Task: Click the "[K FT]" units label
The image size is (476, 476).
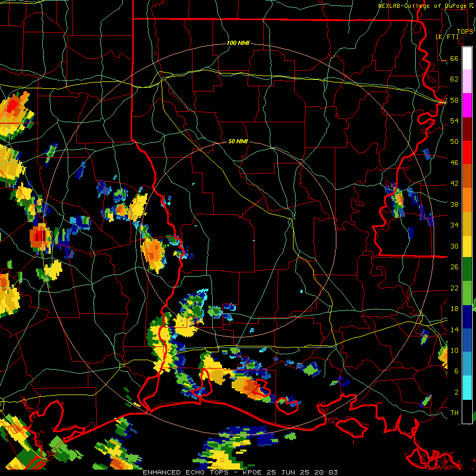Action: [447, 36]
